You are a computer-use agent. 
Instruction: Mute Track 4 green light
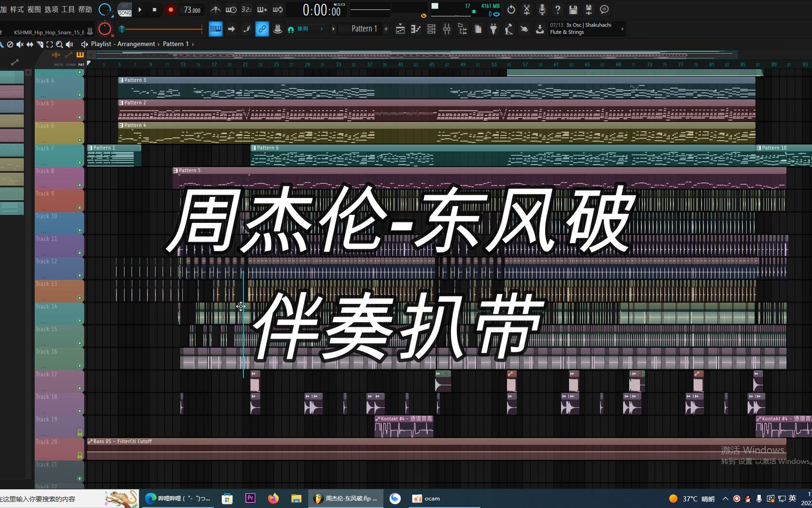pos(79,95)
